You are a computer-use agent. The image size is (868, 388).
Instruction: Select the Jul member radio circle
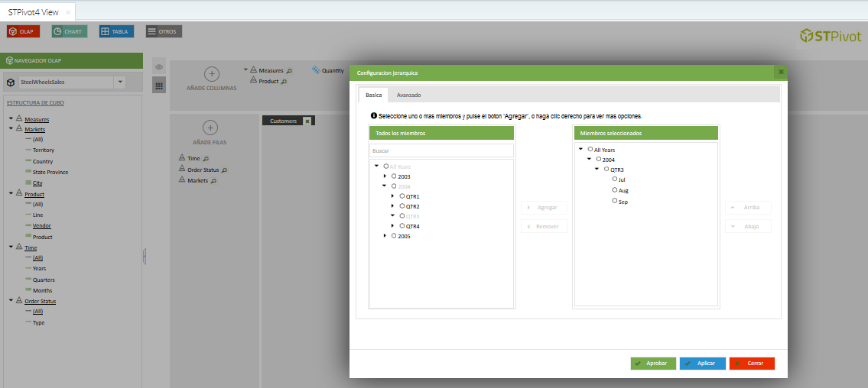tap(615, 179)
